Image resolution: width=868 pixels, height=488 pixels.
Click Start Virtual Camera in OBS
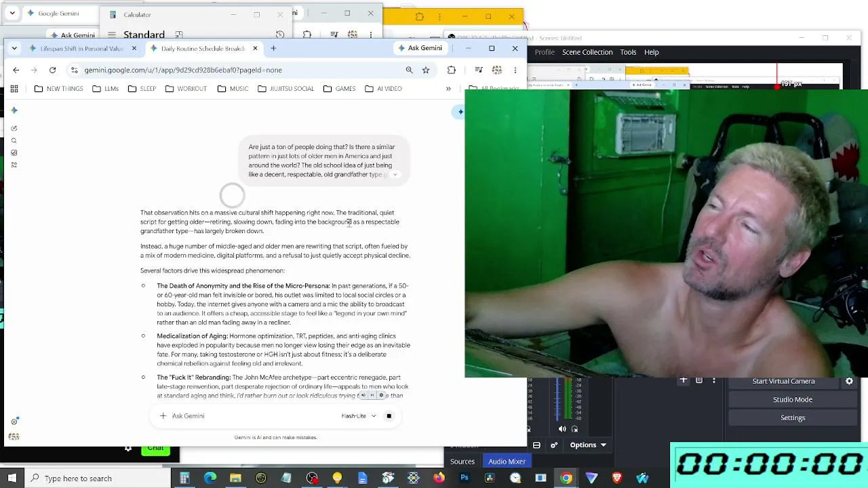[x=783, y=382]
